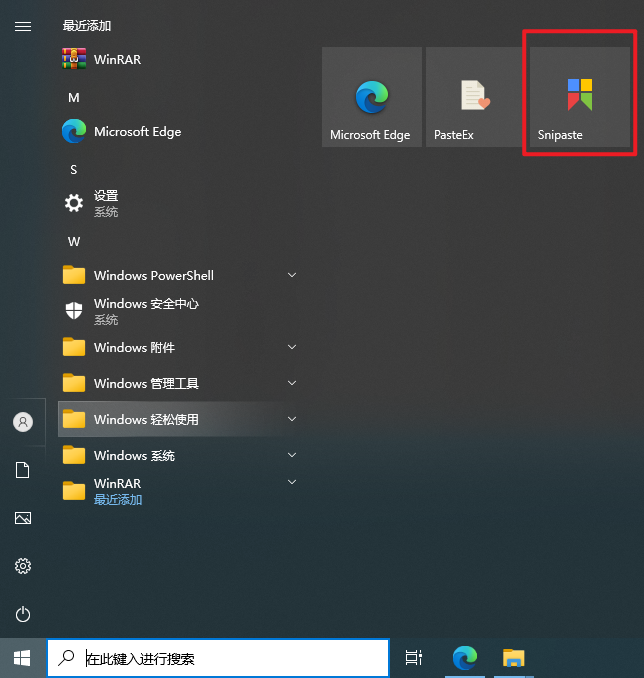This screenshot has height=678, width=644.
Task: Click the letter M section header
Action: pos(74,98)
